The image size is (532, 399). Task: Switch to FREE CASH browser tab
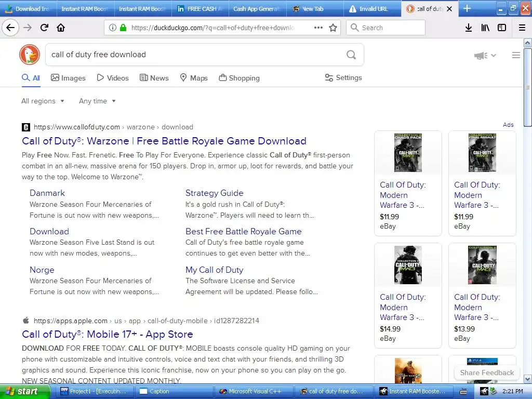point(199,9)
